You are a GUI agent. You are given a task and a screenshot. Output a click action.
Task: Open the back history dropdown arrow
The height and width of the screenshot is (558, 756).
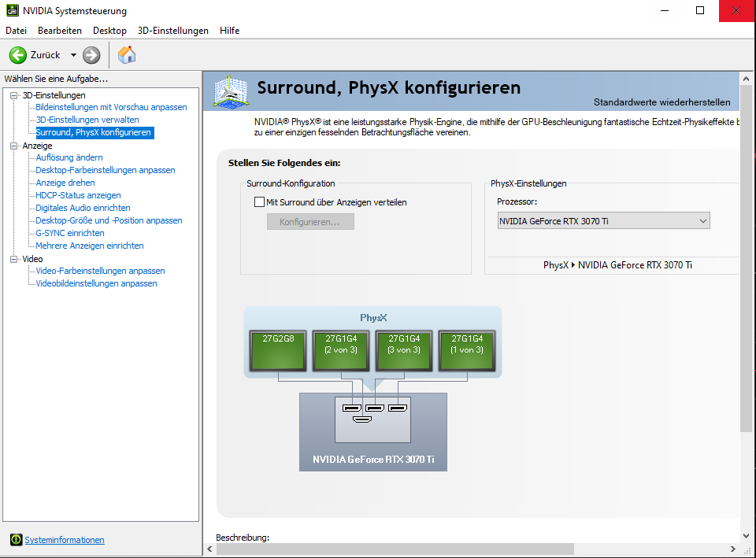(73, 55)
